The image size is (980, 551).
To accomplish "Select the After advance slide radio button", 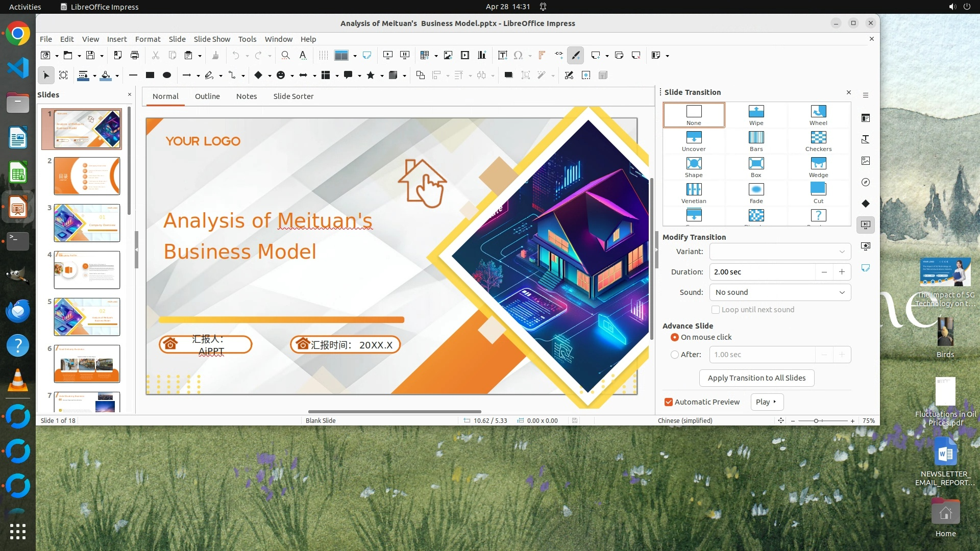I will click(x=675, y=355).
